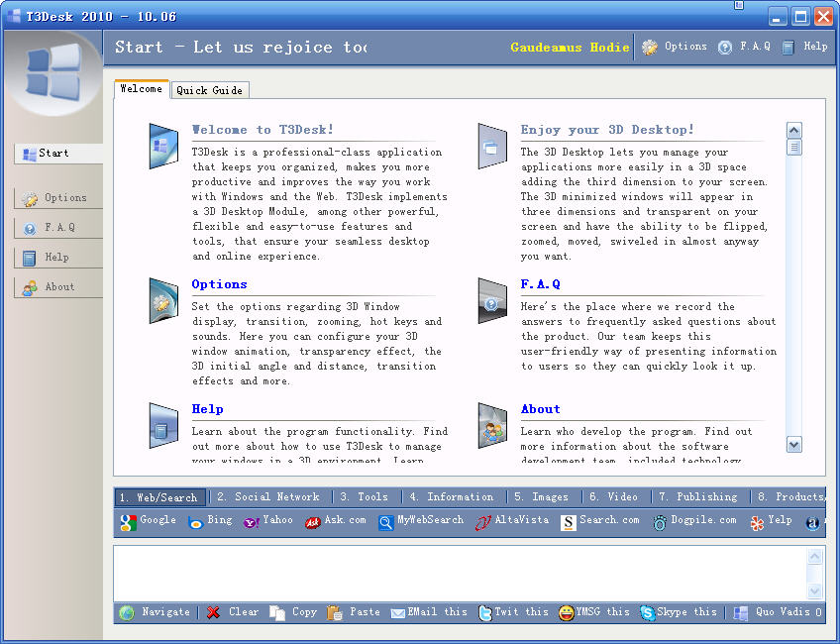Click the MyWebSearch shortcut
Image resolution: width=840 pixels, height=644 pixels.
[x=421, y=521]
